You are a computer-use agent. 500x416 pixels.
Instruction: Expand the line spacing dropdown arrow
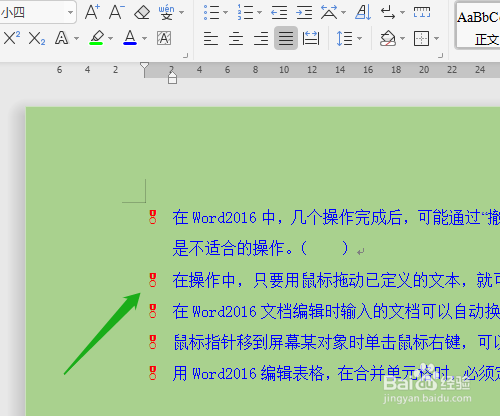coord(359,38)
